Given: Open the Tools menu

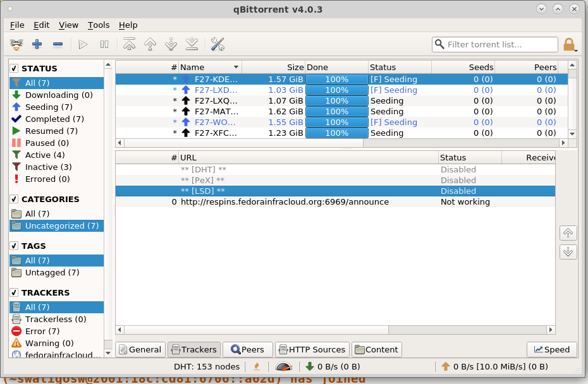Looking at the screenshot, I should click(99, 25).
